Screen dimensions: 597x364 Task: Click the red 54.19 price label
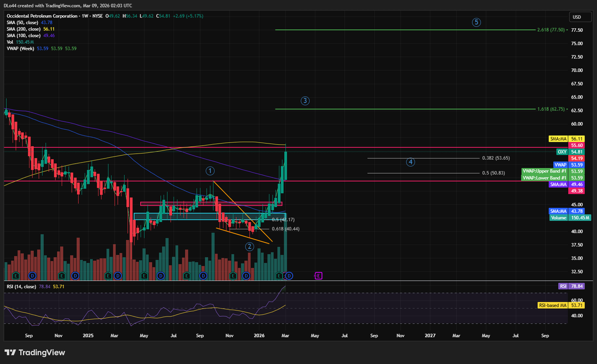(577, 158)
